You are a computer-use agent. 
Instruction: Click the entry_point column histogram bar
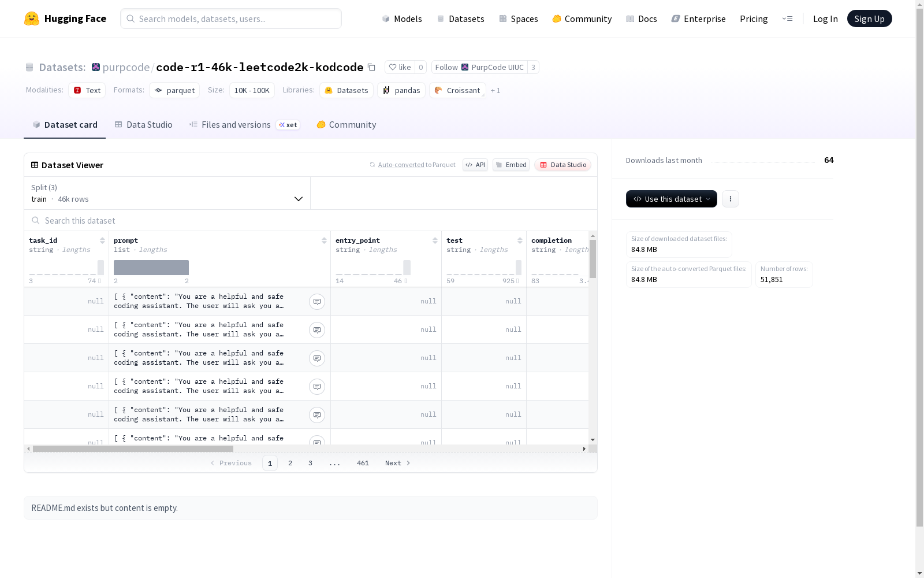pos(407,268)
